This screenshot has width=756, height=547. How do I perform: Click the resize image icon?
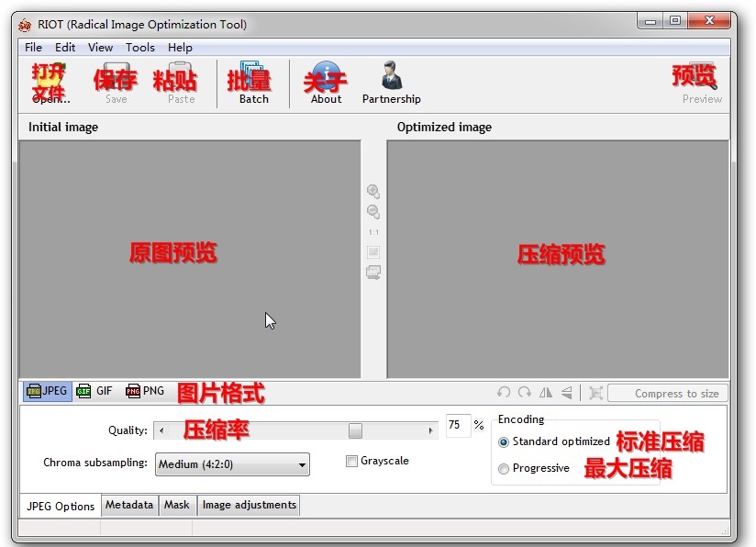[596, 393]
